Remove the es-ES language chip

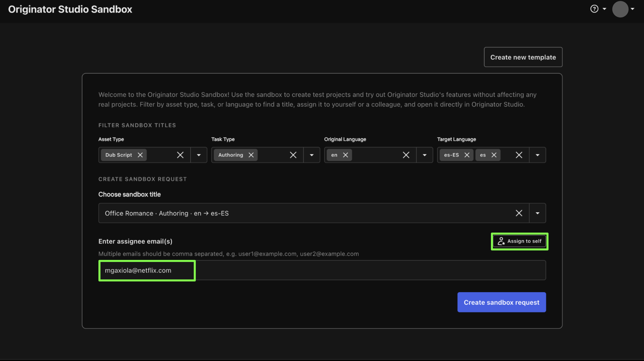pyautogui.click(x=467, y=155)
